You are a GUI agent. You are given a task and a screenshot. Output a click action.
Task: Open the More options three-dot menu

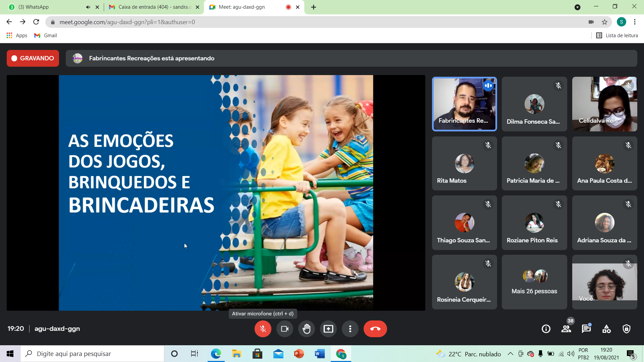point(350,329)
